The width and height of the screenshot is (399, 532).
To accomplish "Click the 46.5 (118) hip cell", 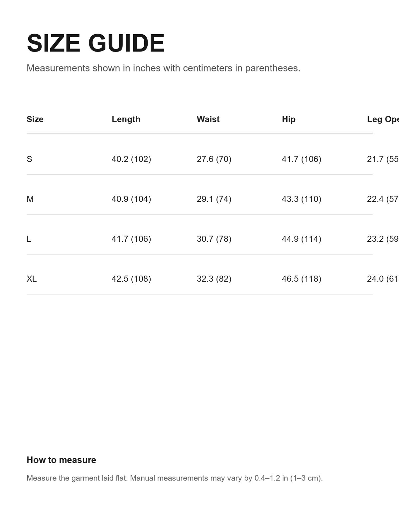I will pyautogui.click(x=302, y=279).
